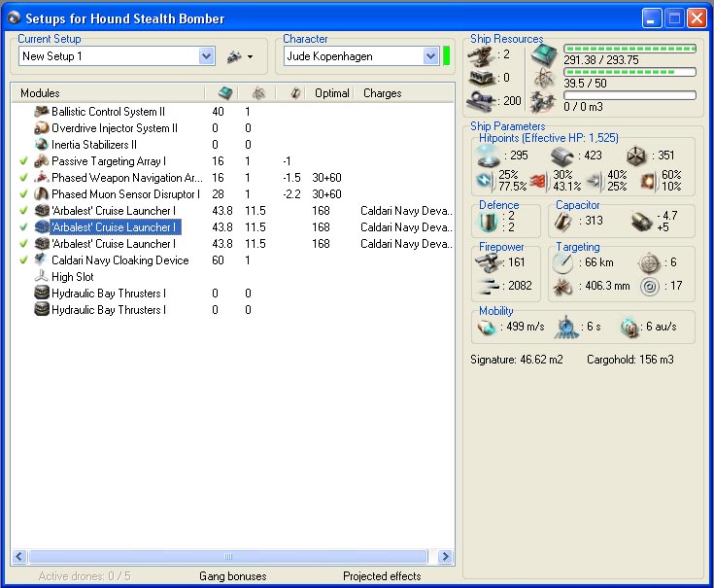Image resolution: width=714 pixels, height=588 pixels.
Task: Toggle Phased Muon Sensor Disruptor active checkmark
Action: click(x=23, y=194)
